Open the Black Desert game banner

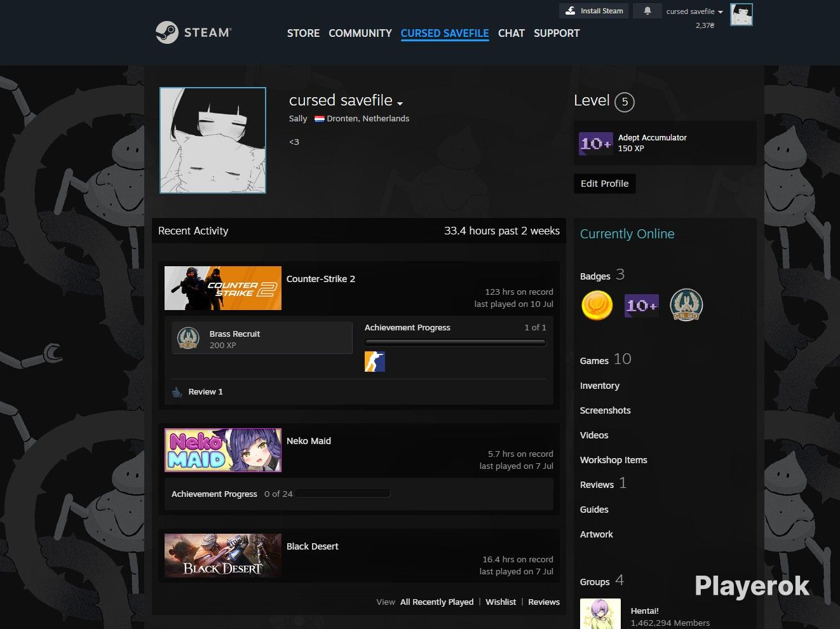tap(223, 556)
